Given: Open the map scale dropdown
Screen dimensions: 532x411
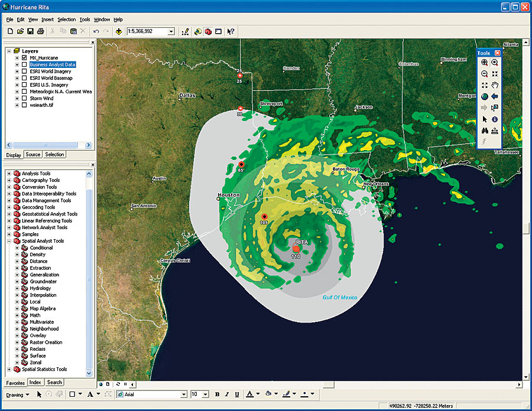Looking at the screenshot, I should pyautogui.click(x=171, y=31).
